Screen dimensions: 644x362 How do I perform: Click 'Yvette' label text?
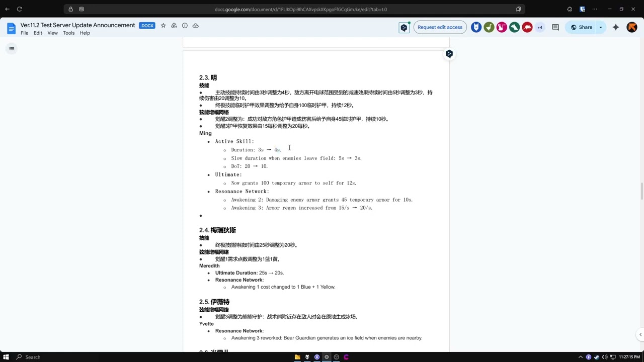[x=206, y=324]
